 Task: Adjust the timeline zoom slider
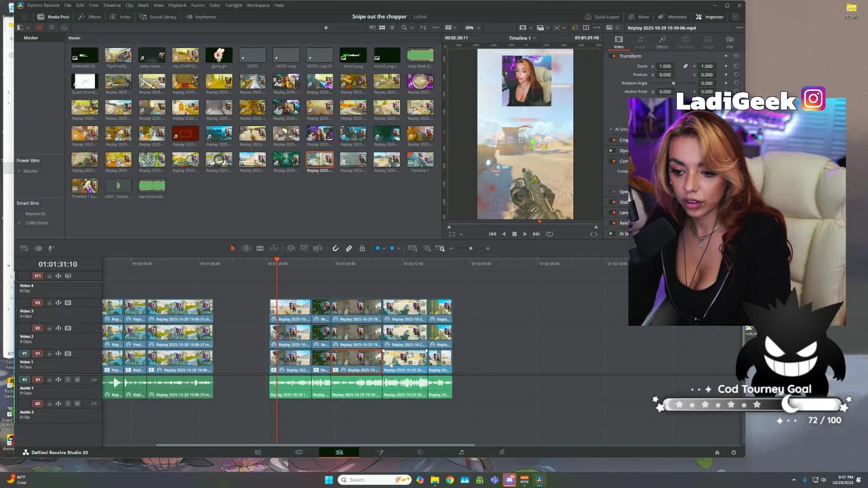tap(470, 249)
